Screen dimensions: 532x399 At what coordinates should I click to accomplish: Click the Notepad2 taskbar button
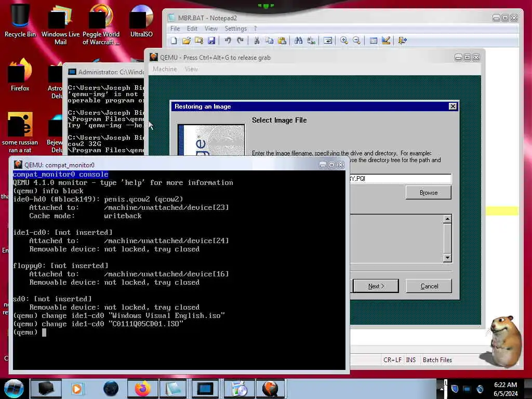click(174, 389)
